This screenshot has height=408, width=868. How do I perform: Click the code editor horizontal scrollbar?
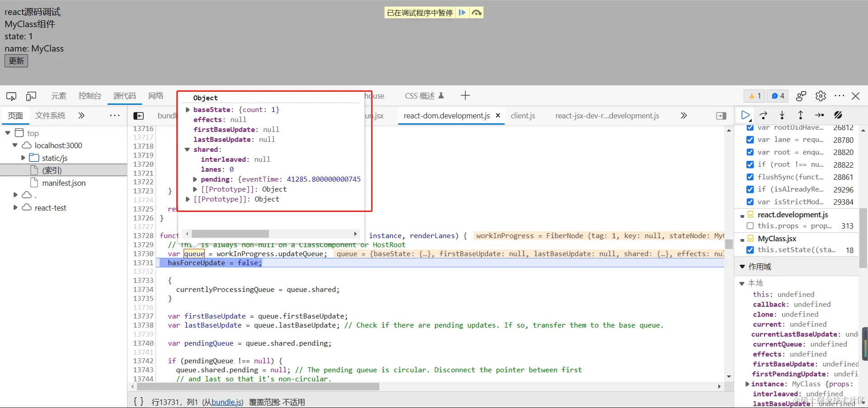[258, 387]
